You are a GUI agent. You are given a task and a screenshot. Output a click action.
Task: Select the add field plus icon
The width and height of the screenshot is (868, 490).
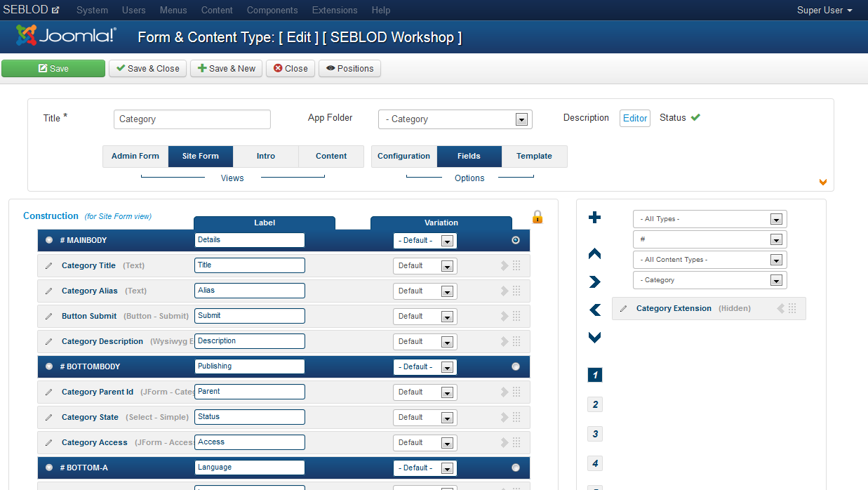click(594, 218)
